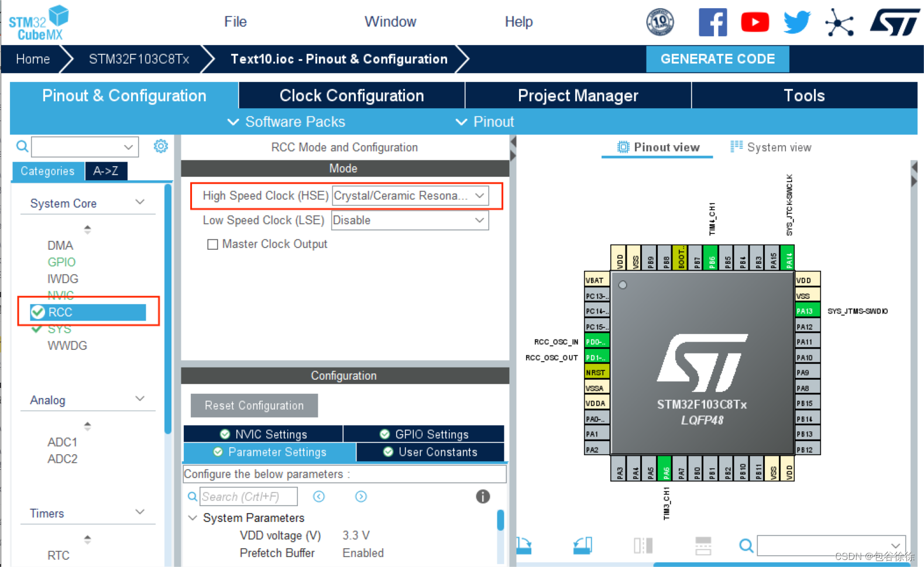924x567 pixels.
Task: Open the NVIC Settings tab
Action: coord(263,434)
